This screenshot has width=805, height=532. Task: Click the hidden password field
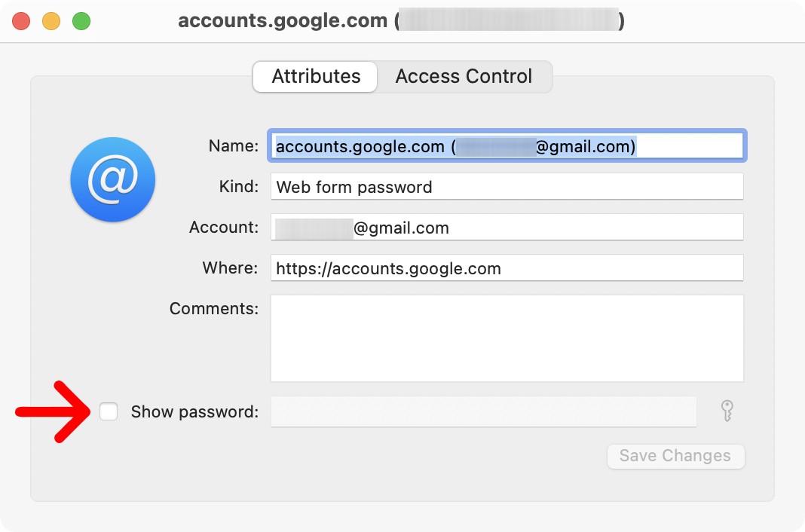coord(483,411)
